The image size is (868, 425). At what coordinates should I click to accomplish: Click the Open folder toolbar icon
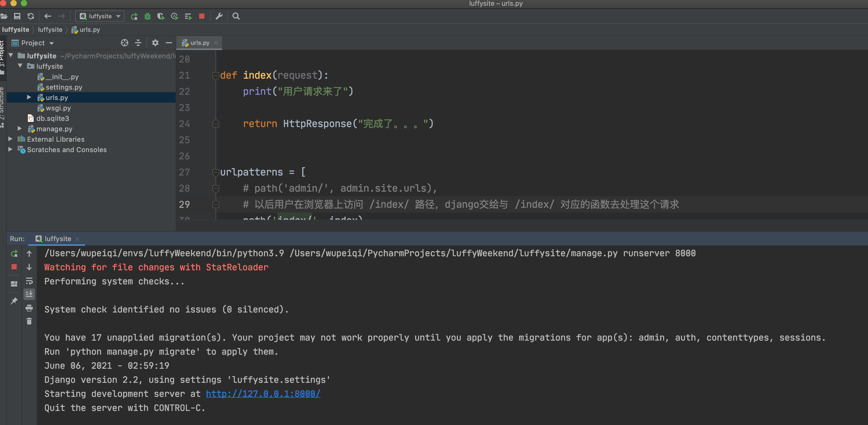(x=4, y=16)
